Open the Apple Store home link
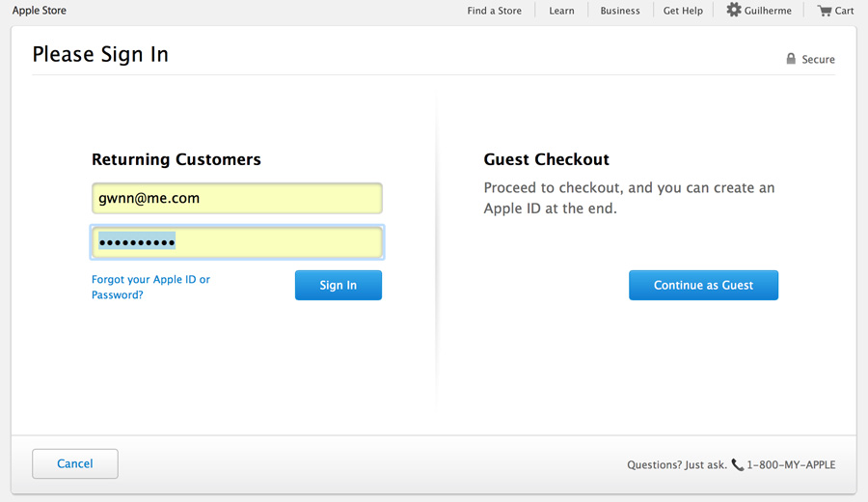Viewport: 868px width, 502px height. pos(40,10)
